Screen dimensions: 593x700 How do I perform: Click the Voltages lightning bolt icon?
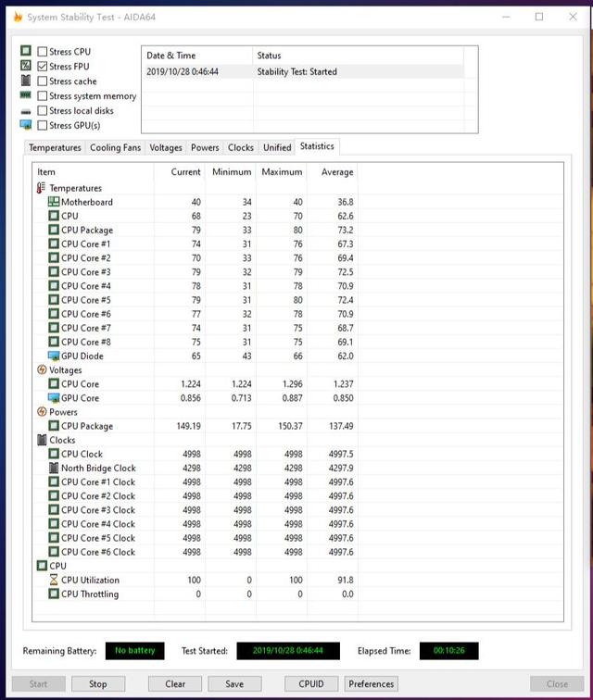tap(42, 370)
